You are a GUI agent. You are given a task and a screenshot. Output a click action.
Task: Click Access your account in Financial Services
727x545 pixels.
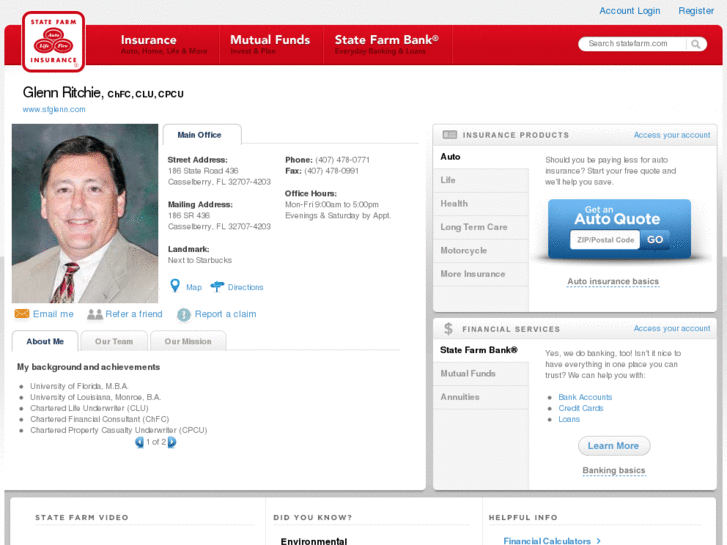tap(672, 328)
